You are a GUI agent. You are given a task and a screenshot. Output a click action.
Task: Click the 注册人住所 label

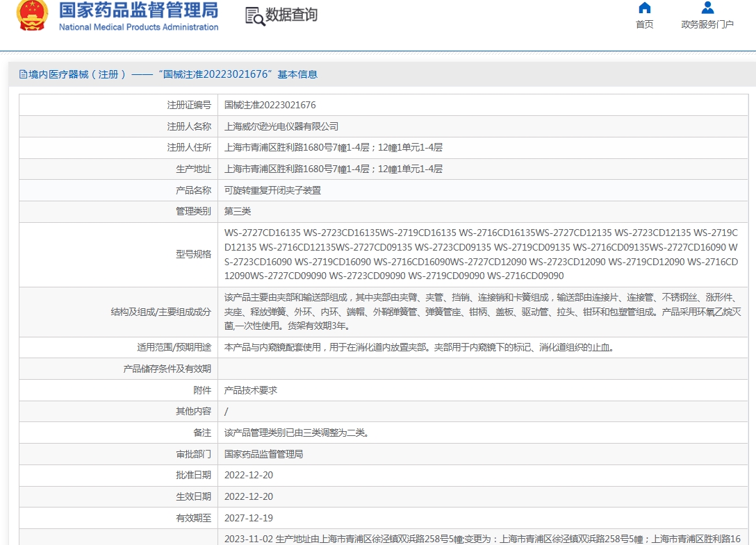point(189,147)
